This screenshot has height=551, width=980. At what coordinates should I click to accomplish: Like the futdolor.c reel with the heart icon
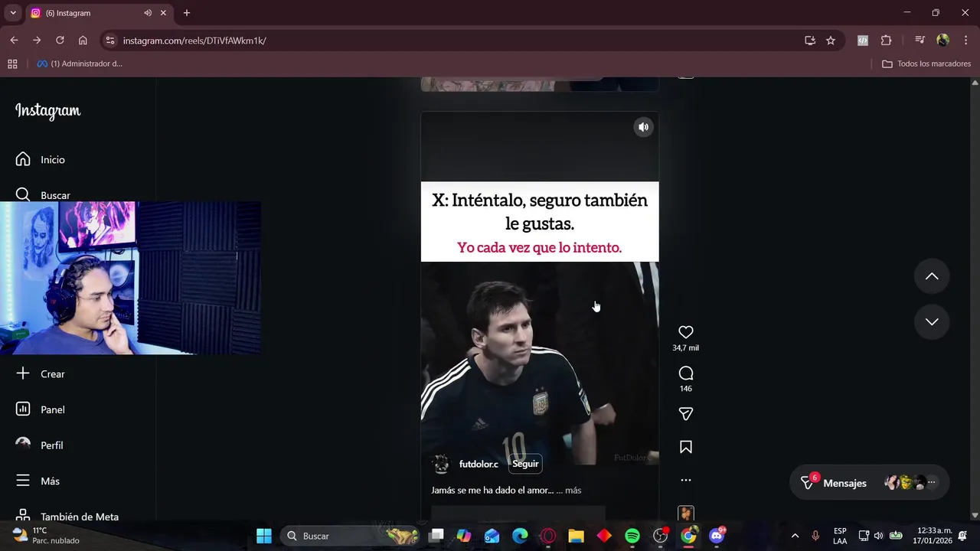coord(686,332)
